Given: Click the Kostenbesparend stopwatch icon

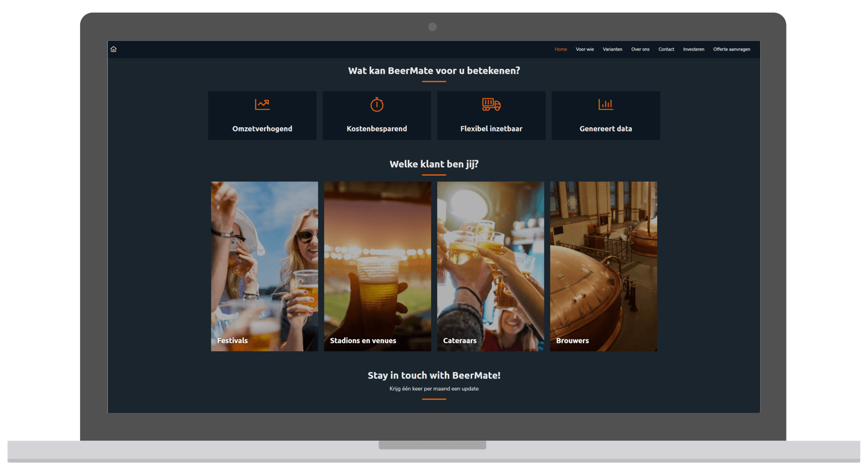Looking at the screenshot, I should coord(377,104).
